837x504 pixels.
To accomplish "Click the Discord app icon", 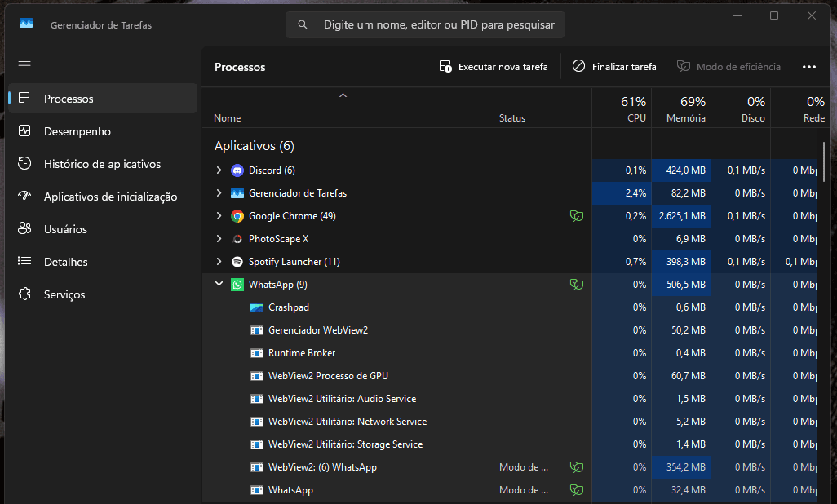I will 237,170.
